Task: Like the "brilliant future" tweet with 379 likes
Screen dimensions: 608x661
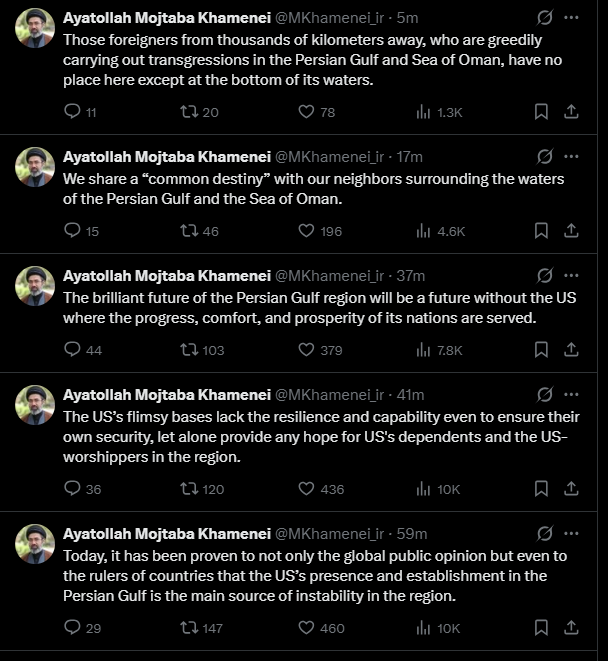Action: (307, 350)
